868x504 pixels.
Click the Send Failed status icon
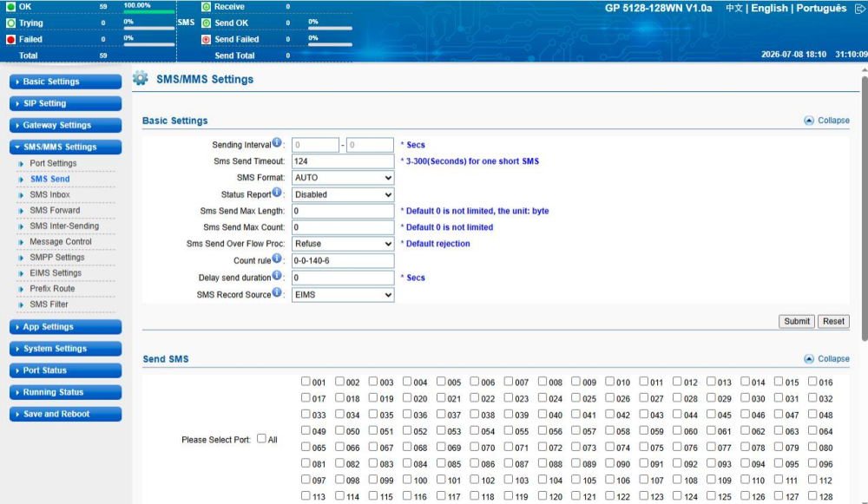(206, 39)
